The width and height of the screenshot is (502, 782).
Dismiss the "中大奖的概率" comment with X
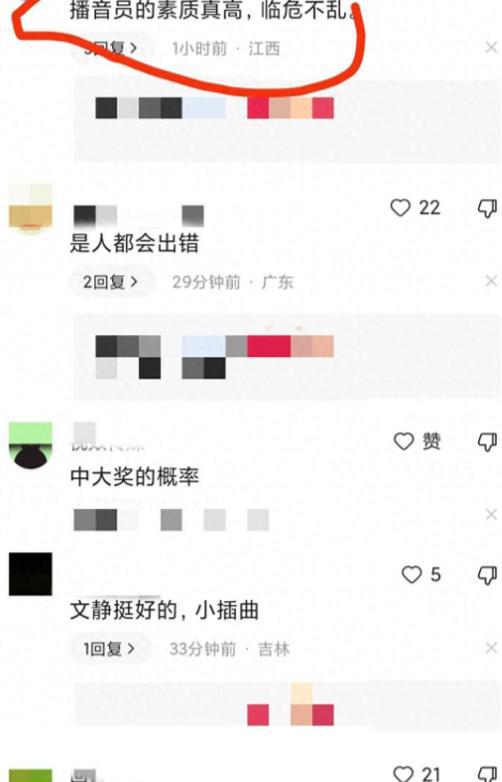point(491,514)
